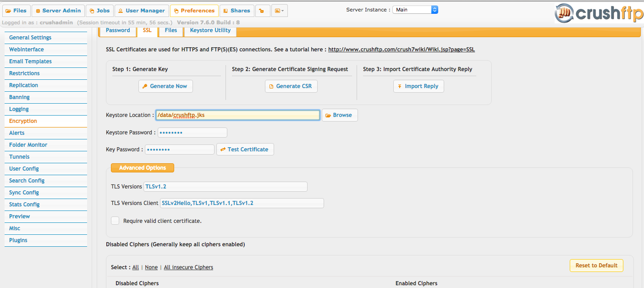Open Sync Config settings

pyautogui.click(x=46, y=193)
